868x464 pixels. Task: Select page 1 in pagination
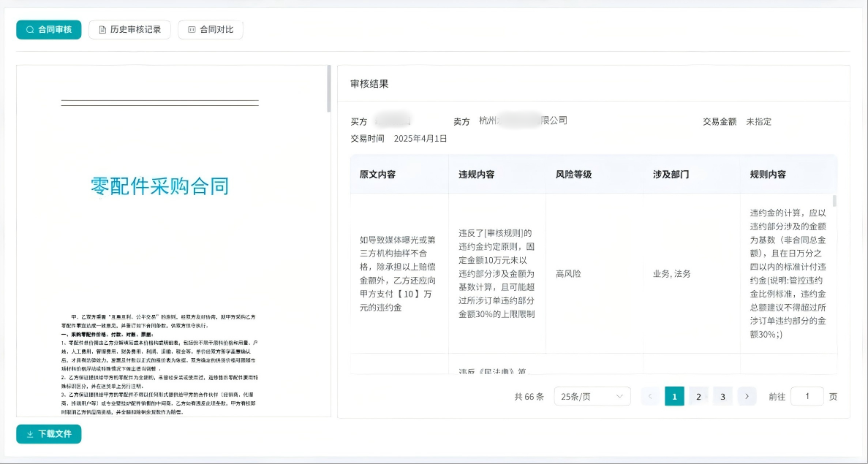click(673, 395)
